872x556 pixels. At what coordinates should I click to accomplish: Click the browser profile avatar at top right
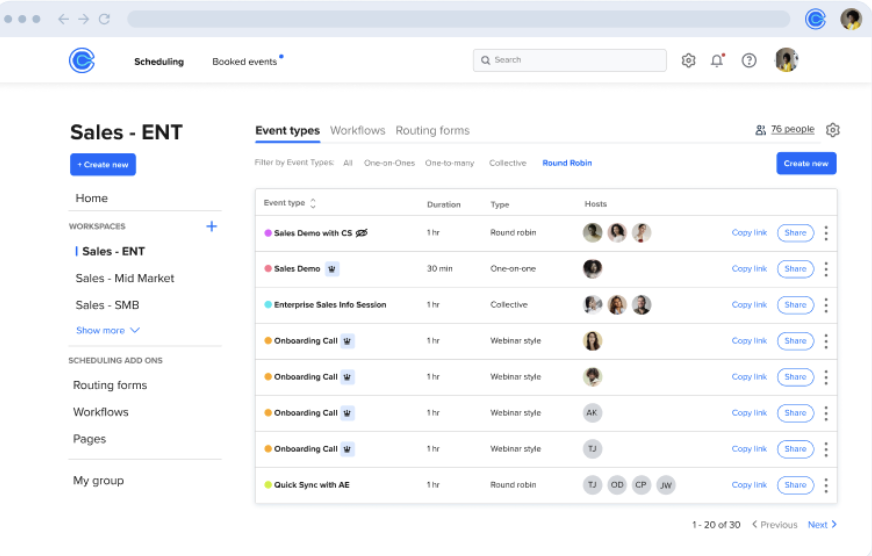coord(851,19)
